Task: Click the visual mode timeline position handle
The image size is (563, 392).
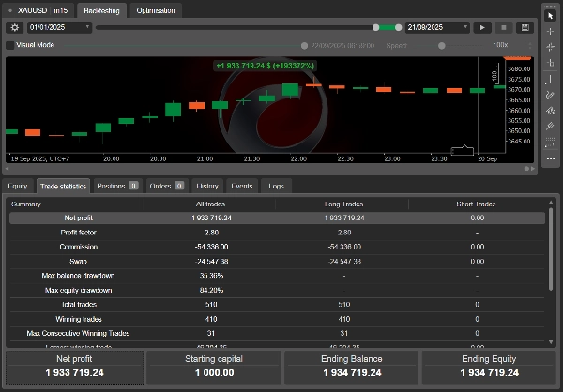Action: (x=304, y=46)
